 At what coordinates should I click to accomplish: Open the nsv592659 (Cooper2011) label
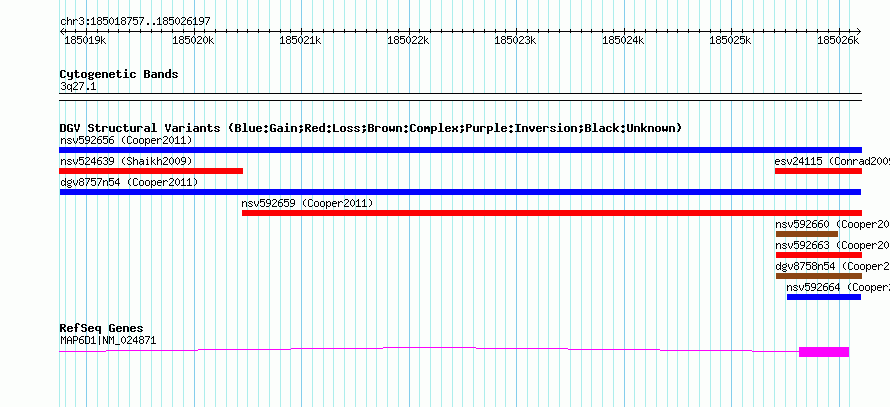[x=307, y=203]
